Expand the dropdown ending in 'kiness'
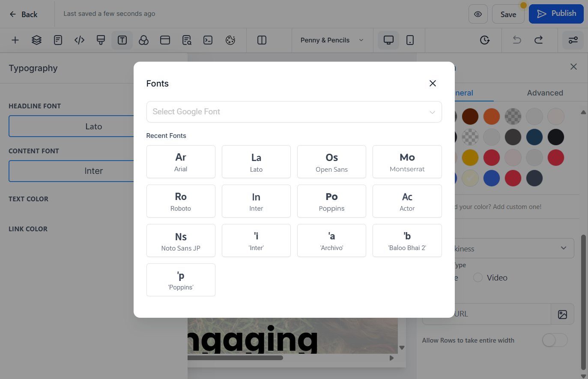This screenshot has height=379, width=588. 514,248
